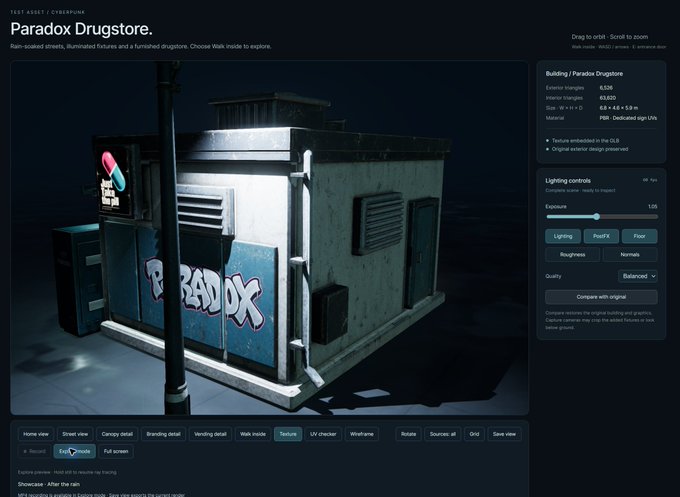This screenshot has height=497, width=680.
Task: Select the Texture display mode
Action: coord(288,434)
